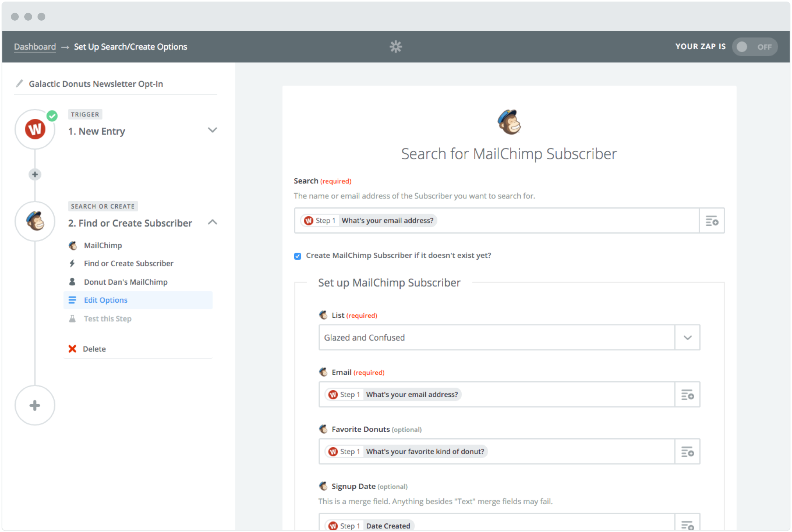Image resolution: width=792 pixels, height=532 pixels.
Task: Toggle the Zap ON/OFF switch
Action: click(x=755, y=47)
